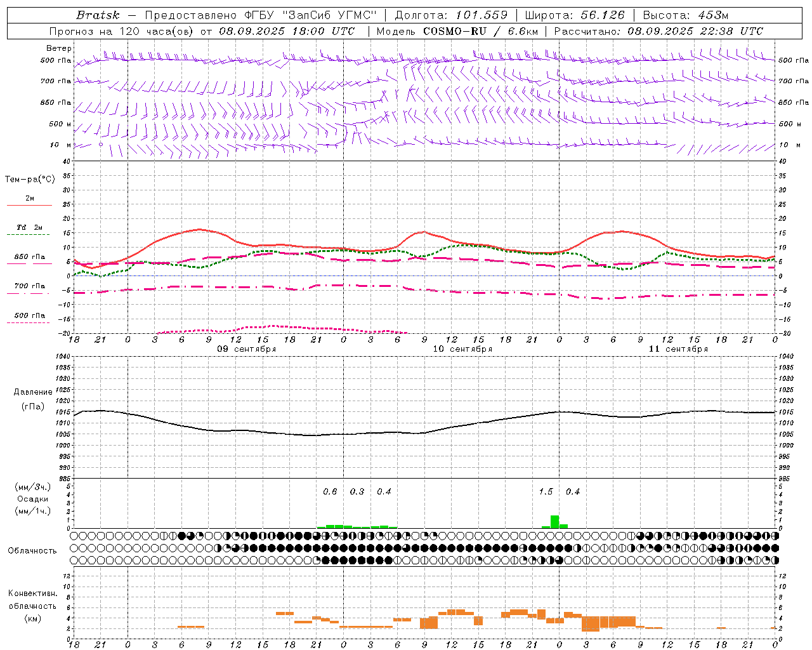Click "Предоставлено ФГБУ ЗапСиб УГМС" text
Image resolution: width=812 pixels, height=650 pixels.
(261, 15)
